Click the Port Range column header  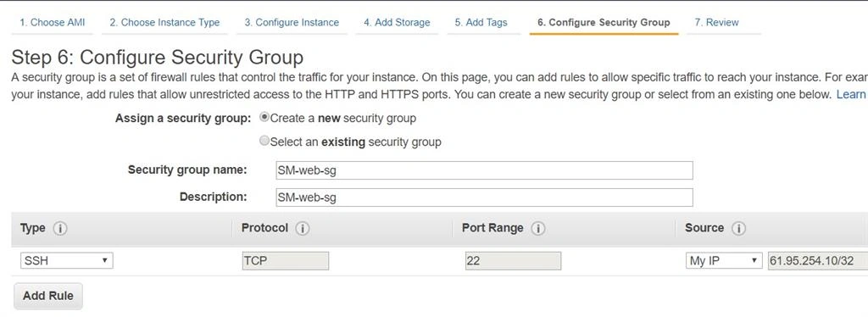coord(492,228)
